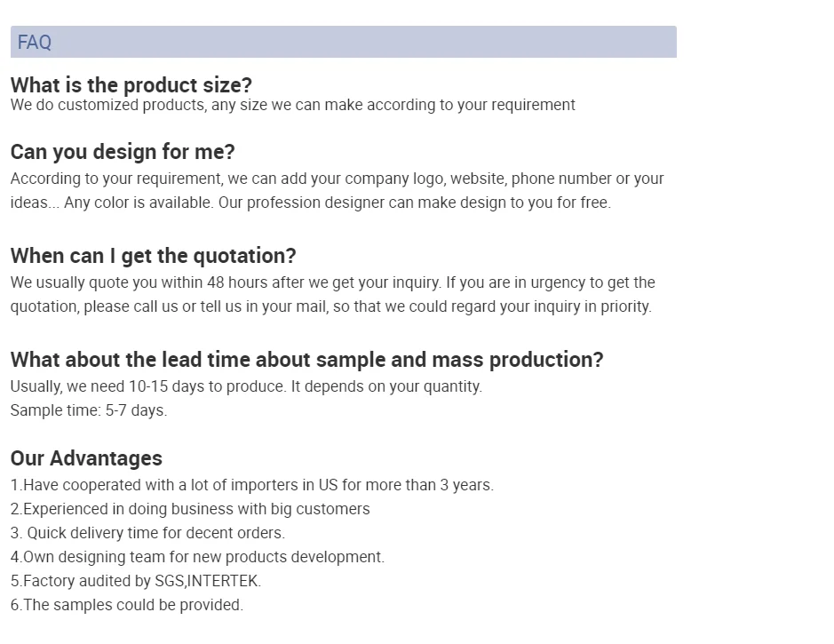Click the customized products answer text

293,105
